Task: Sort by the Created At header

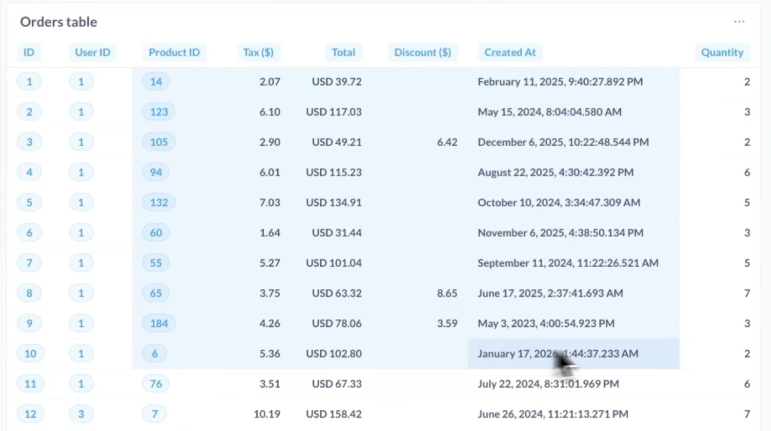Action: point(509,52)
